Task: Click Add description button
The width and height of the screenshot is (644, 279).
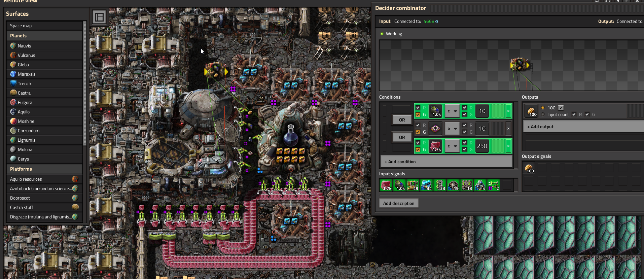Action: click(x=399, y=203)
